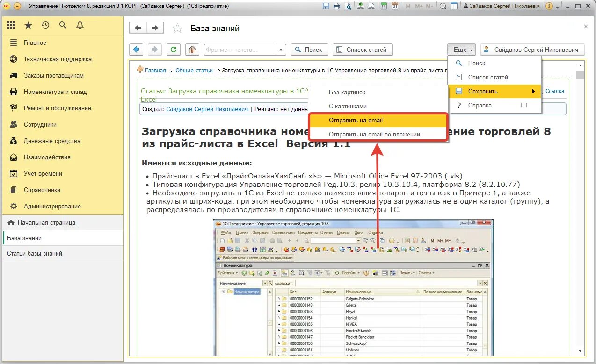Open Ремонт и обслуживание section
The image size is (596, 364).
pyautogui.click(x=62, y=108)
